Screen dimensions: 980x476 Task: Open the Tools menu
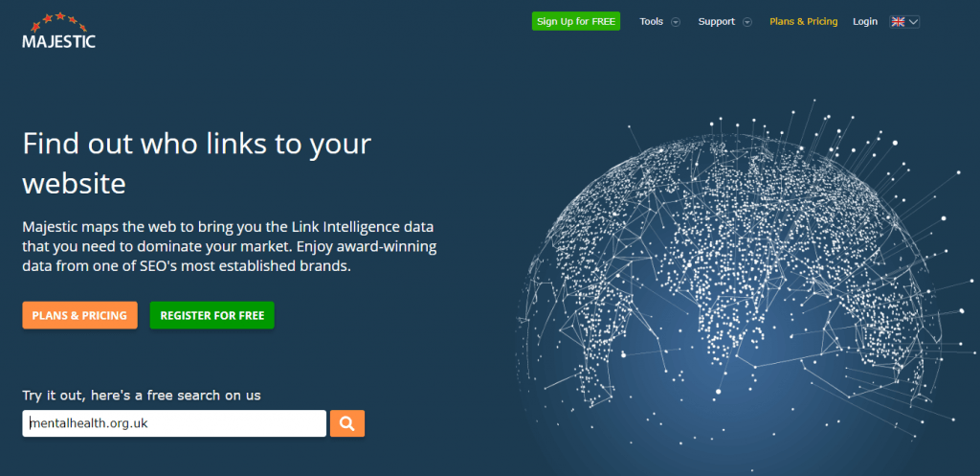coord(651,21)
